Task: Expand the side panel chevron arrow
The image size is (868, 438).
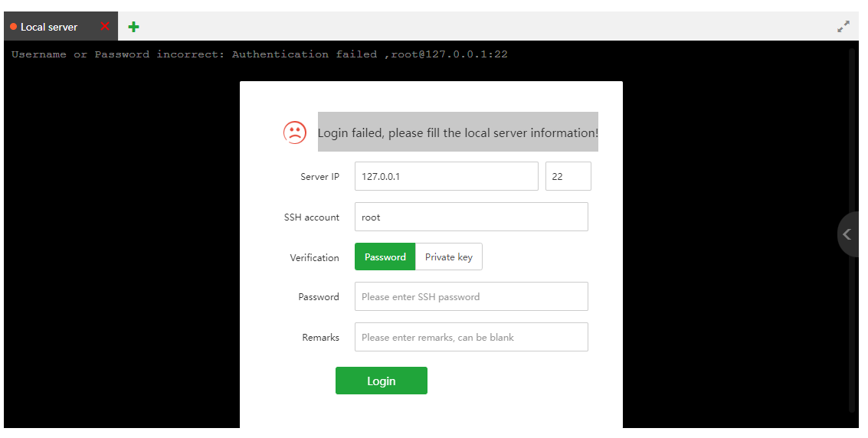Action: pos(847,234)
